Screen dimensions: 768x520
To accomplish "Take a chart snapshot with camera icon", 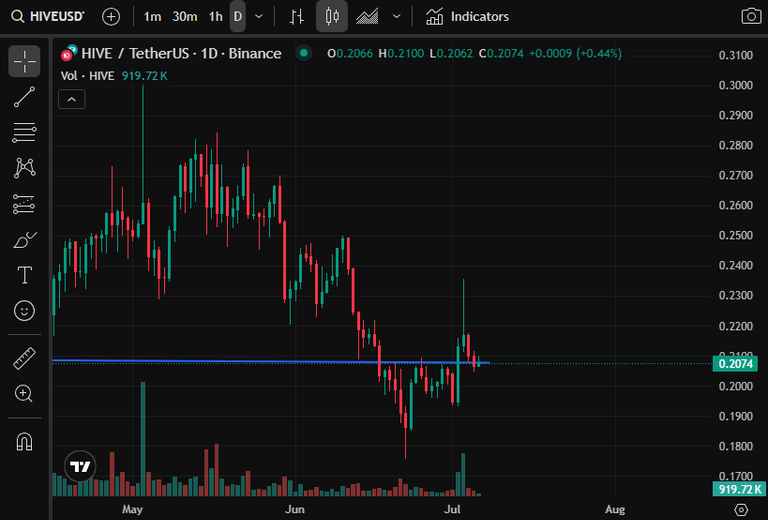I will click(751, 16).
